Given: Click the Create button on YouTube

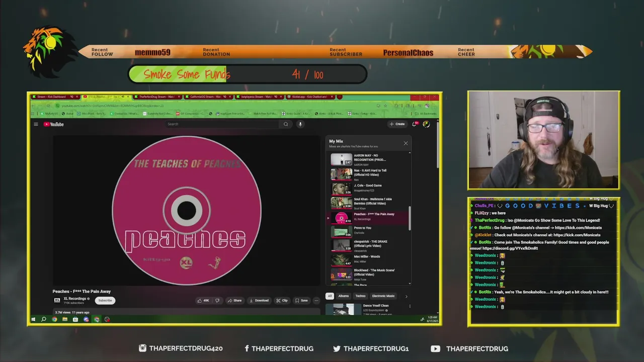Looking at the screenshot, I should point(397,124).
